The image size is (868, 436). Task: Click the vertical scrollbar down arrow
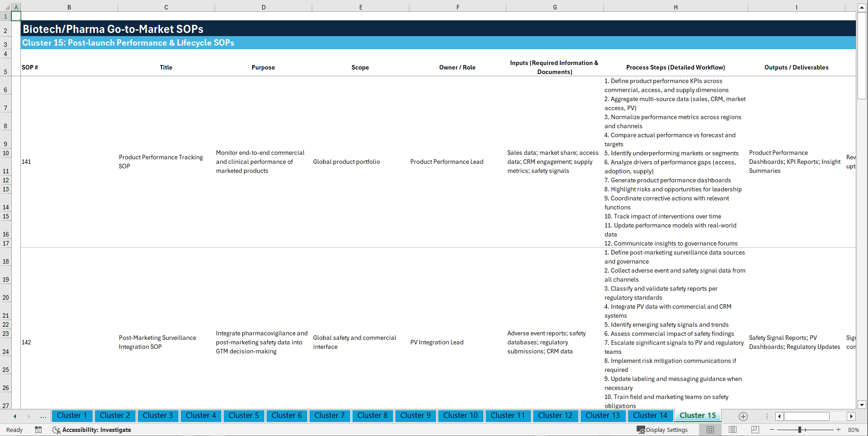(862, 405)
